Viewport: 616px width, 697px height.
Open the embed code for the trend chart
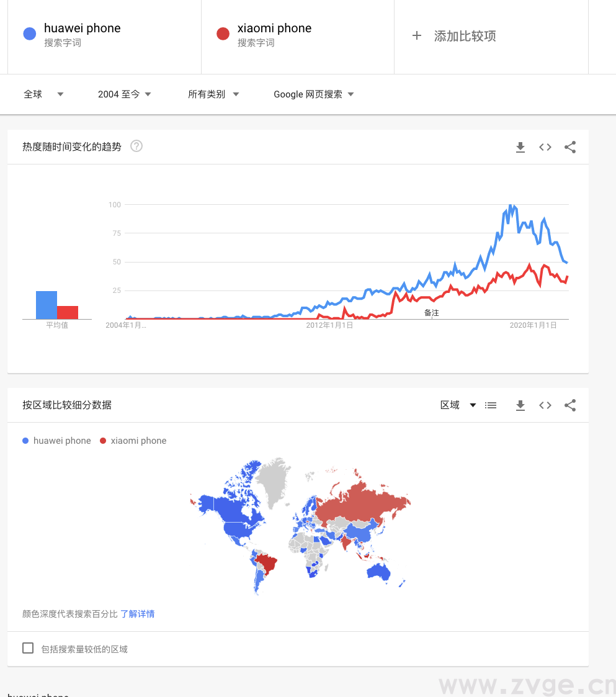click(545, 147)
